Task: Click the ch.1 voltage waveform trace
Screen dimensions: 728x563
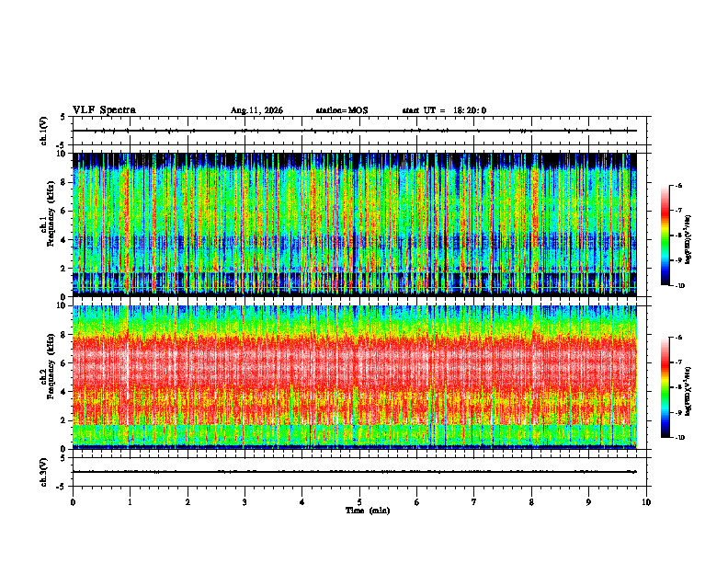Action: [x=355, y=131]
